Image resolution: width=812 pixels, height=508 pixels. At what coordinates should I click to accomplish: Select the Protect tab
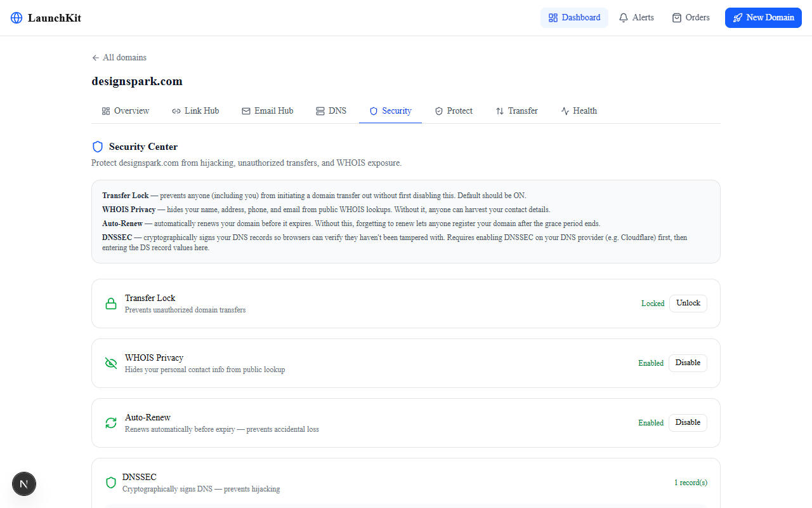pyautogui.click(x=454, y=111)
